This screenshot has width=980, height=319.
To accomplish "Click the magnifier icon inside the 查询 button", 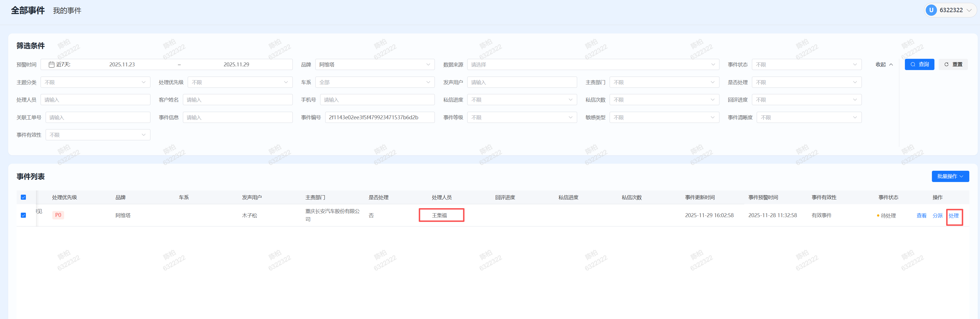I will coord(913,64).
